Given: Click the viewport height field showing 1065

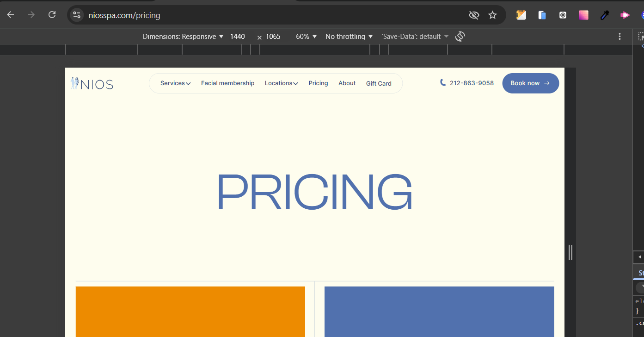Looking at the screenshot, I should (273, 36).
